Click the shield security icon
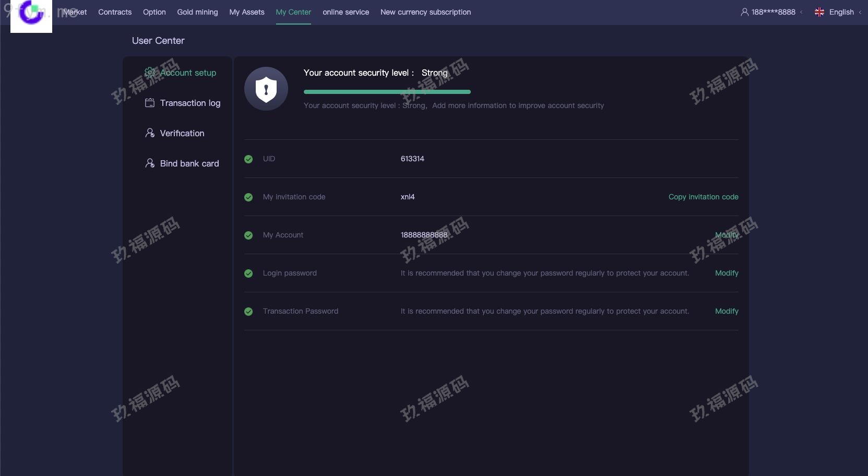Viewport: 868px width, 476px height. click(x=266, y=89)
